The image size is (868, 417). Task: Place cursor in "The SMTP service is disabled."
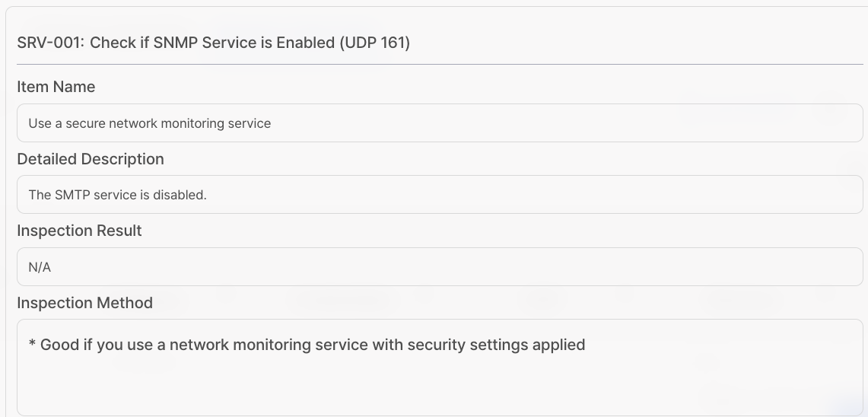pos(117,195)
